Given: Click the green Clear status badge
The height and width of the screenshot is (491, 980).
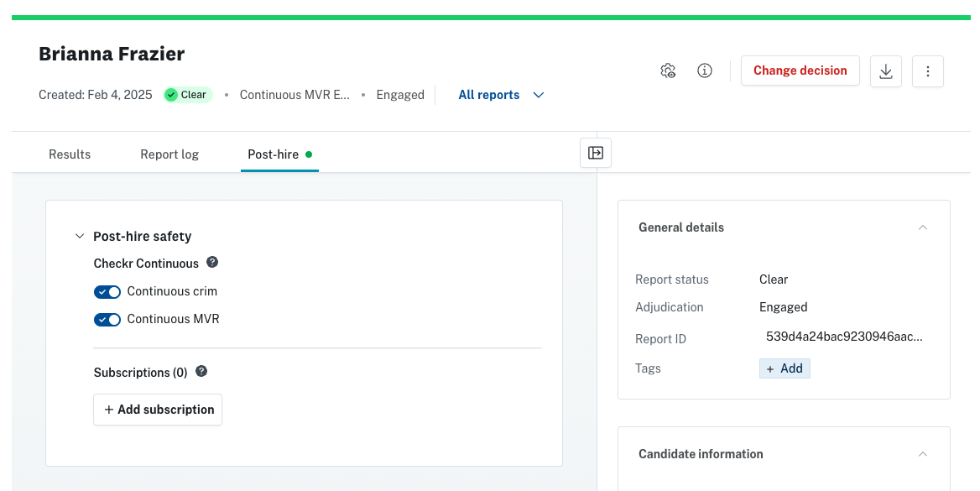Looking at the screenshot, I should (x=188, y=95).
